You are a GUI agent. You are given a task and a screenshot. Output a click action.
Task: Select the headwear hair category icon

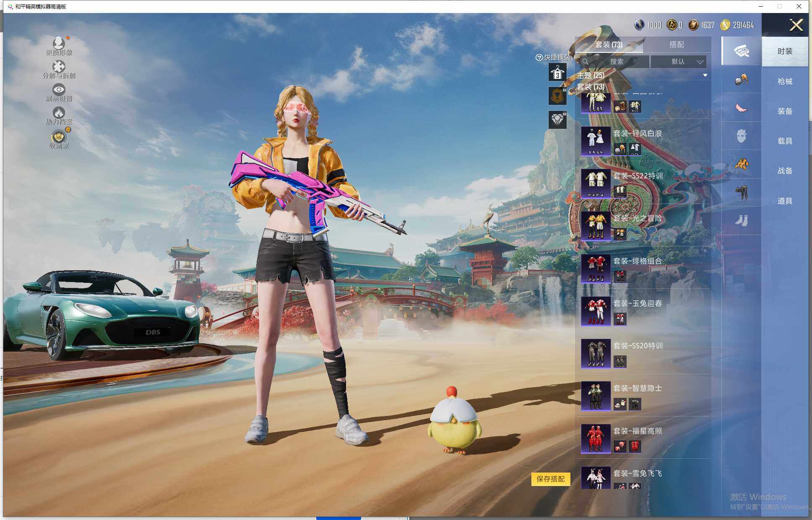click(x=741, y=79)
